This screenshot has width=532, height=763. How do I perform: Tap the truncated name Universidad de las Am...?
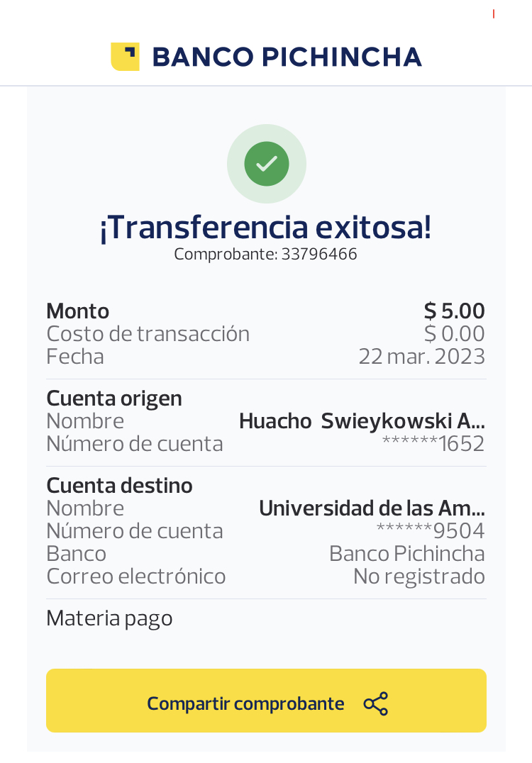tap(372, 508)
